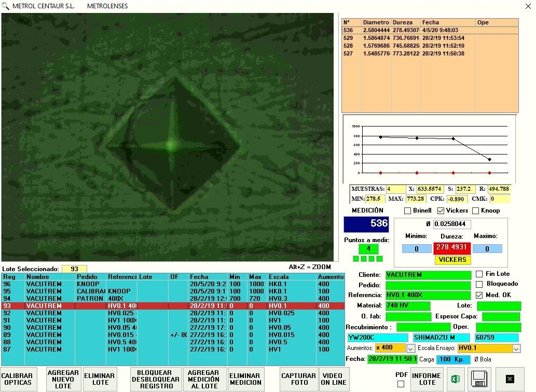Click the black exit icon button
The width and height of the screenshot is (536, 392).
coord(510,380)
